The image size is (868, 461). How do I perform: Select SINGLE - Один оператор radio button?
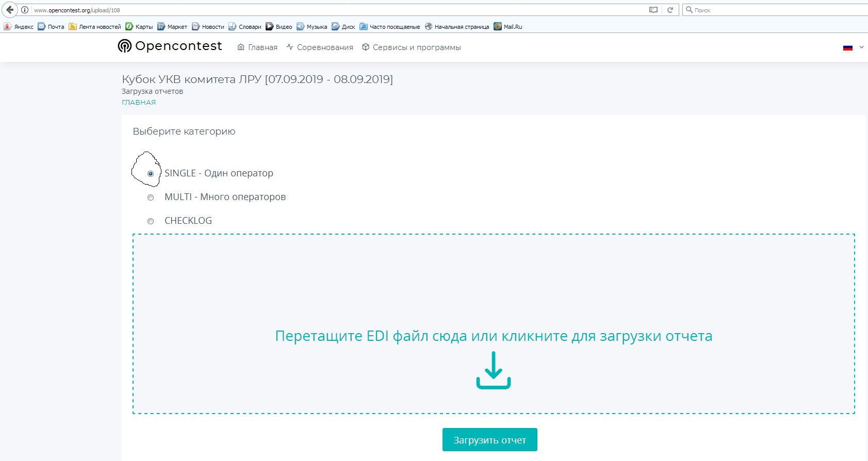151,174
